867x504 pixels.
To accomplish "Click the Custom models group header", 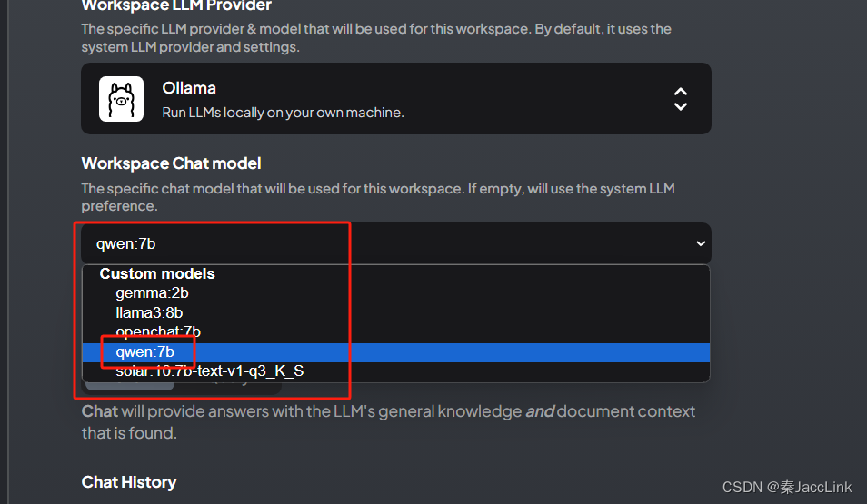I will (157, 273).
